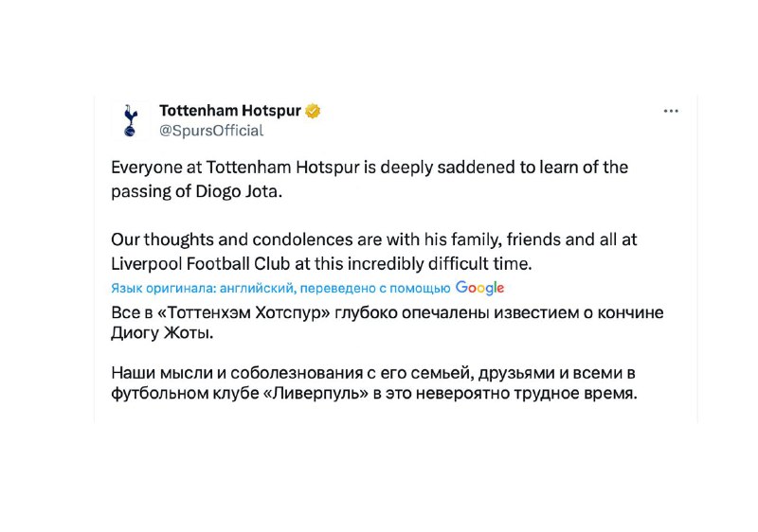Click the 'Язык оригинала: английский' translation notice
The image size is (758, 532).
click(x=202, y=288)
